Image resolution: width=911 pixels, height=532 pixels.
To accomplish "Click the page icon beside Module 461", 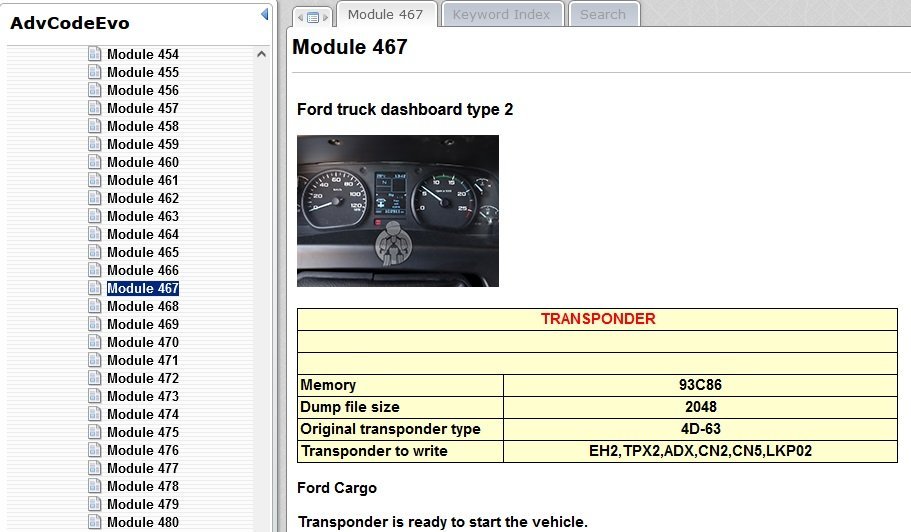I will 95,180.
